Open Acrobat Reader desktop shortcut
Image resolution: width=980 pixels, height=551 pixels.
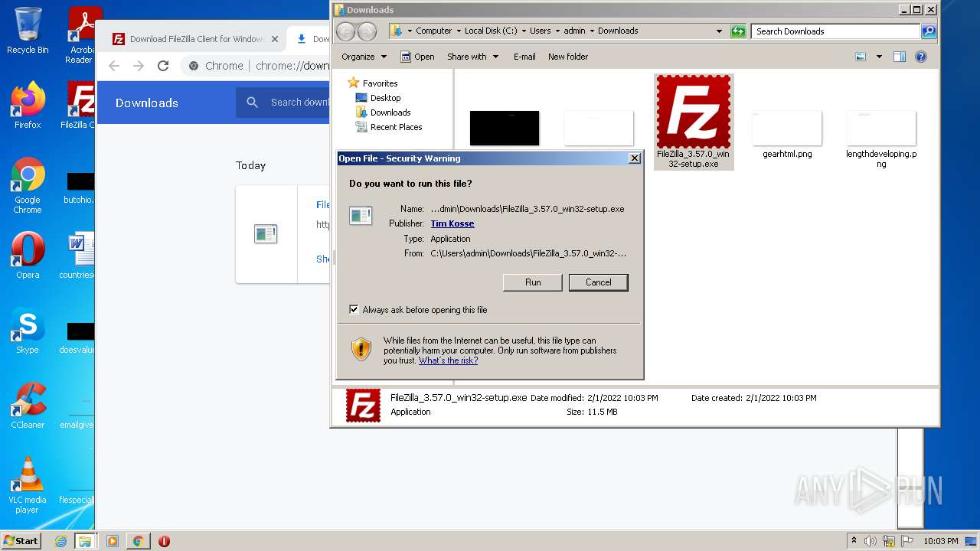click(x=80, y=35)
